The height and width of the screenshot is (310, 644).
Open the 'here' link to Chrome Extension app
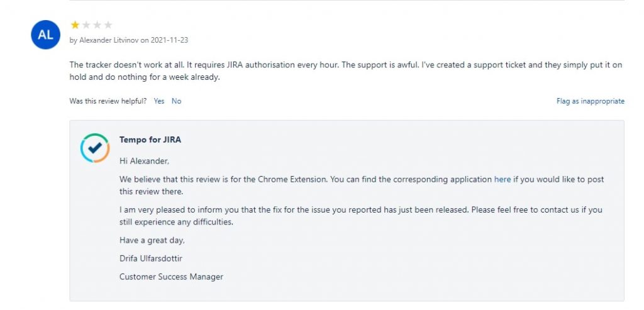502,179
